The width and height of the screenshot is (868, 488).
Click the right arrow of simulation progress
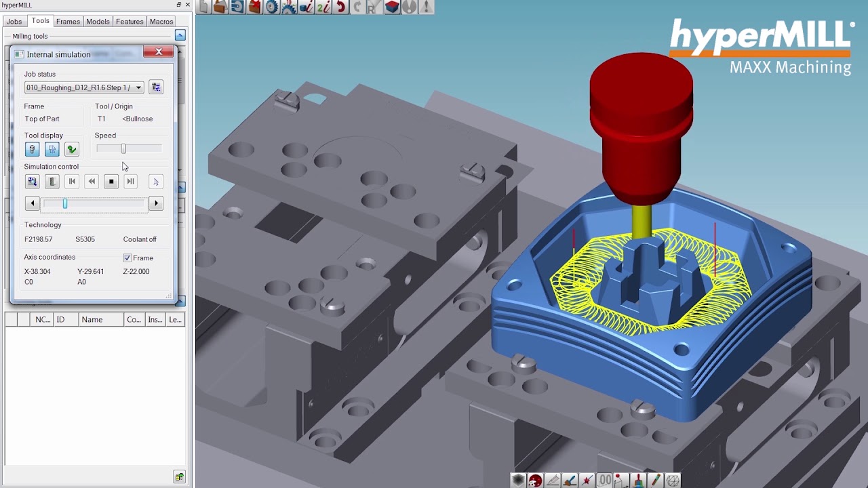156,203
